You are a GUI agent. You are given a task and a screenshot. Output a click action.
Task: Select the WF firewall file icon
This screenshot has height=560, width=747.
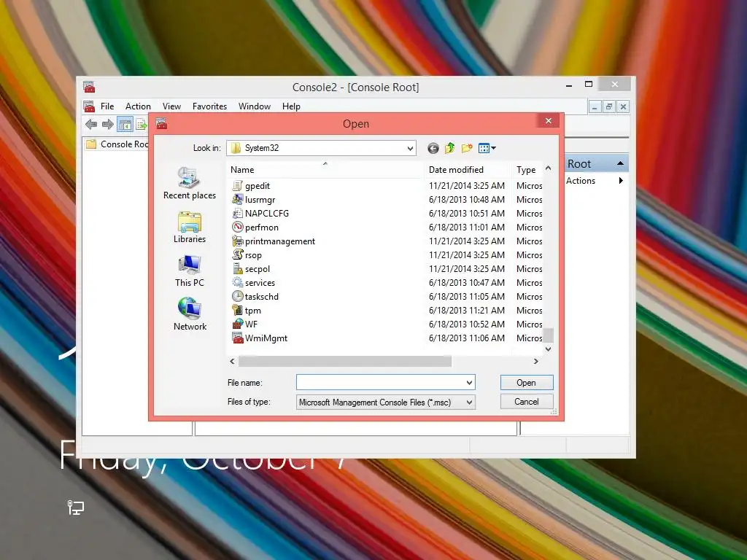click(x=237, y=324)
